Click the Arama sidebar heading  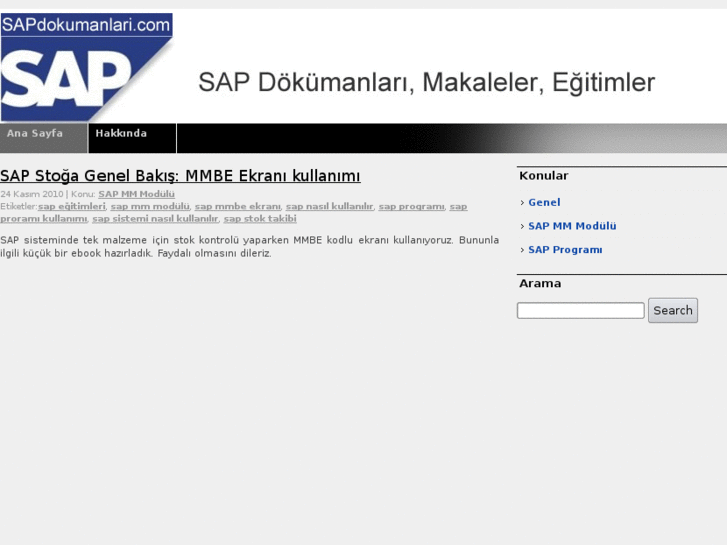click(540, 283)
